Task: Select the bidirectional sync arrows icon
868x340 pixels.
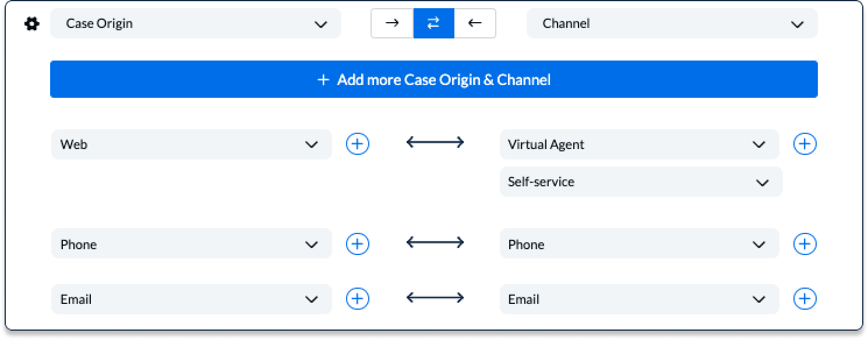Action: click(433, 23)
